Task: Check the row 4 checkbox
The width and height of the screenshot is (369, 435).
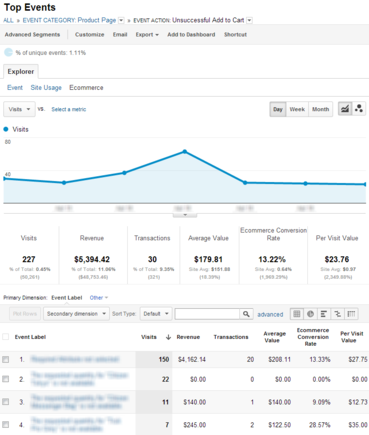Action: 6,424
